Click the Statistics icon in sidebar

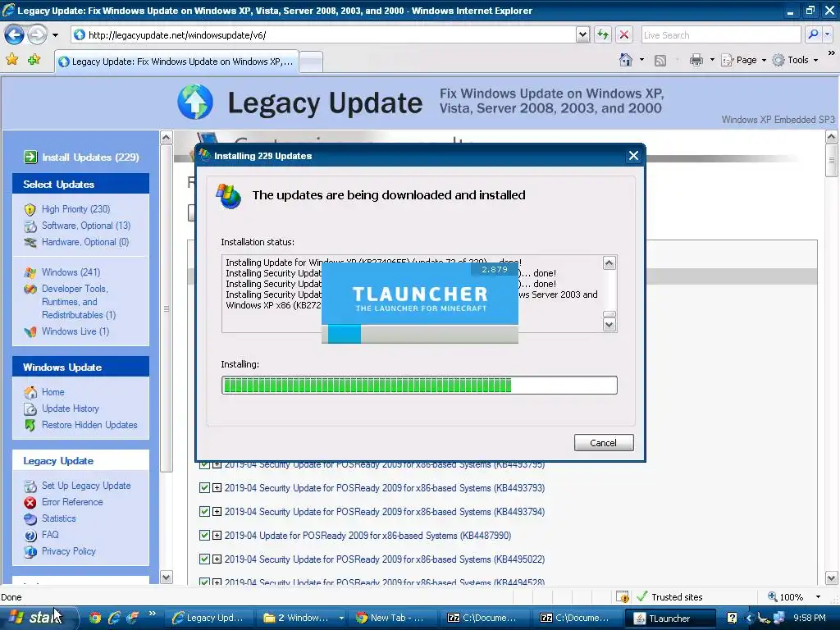30,518
